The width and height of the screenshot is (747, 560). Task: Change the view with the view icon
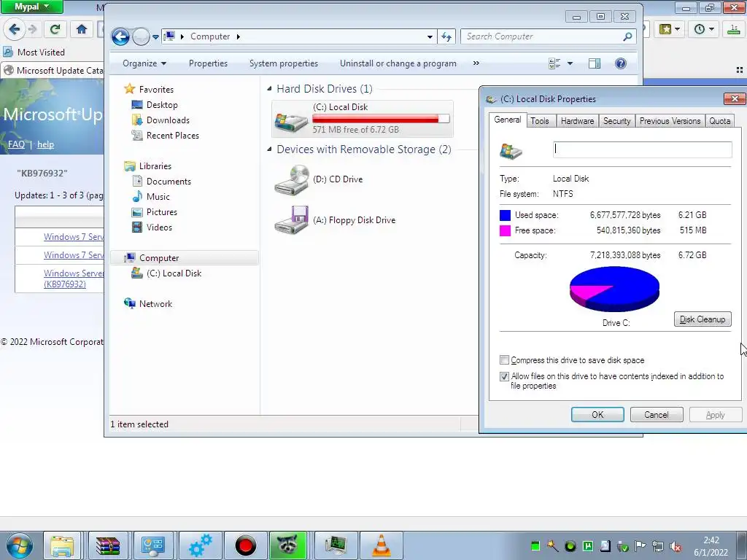coord(554,63)
